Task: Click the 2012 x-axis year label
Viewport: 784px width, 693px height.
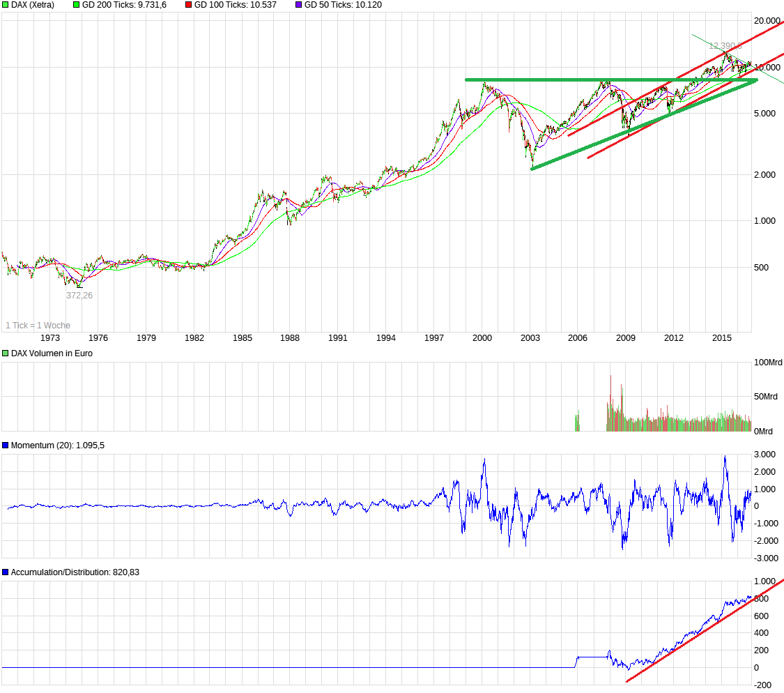Action: click(x=673, y=337)
